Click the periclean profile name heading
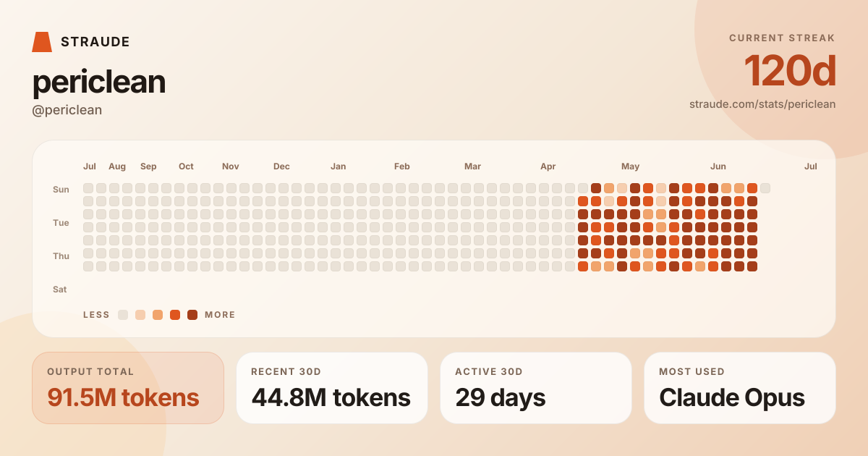 99,83
